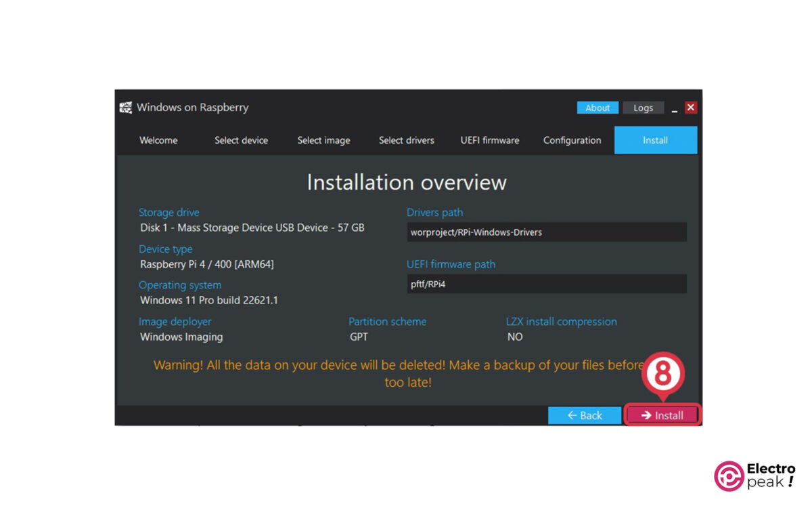Click the Operating system label

pyautogui.click(x=180, y=285)
